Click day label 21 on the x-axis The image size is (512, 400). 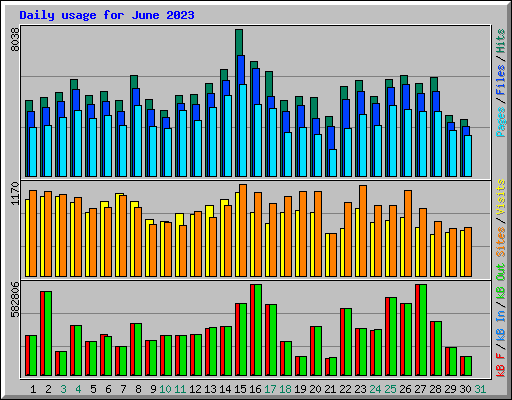[330, 389]
